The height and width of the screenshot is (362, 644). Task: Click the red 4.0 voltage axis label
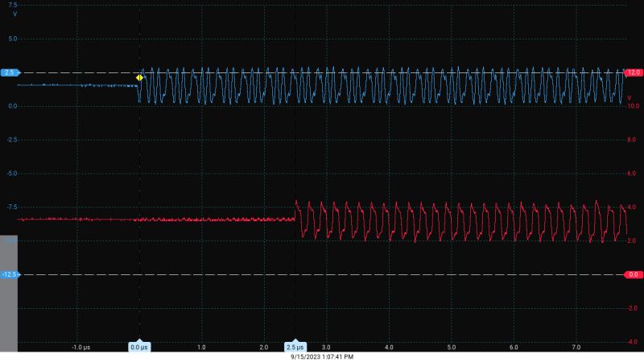coord(631,207)
